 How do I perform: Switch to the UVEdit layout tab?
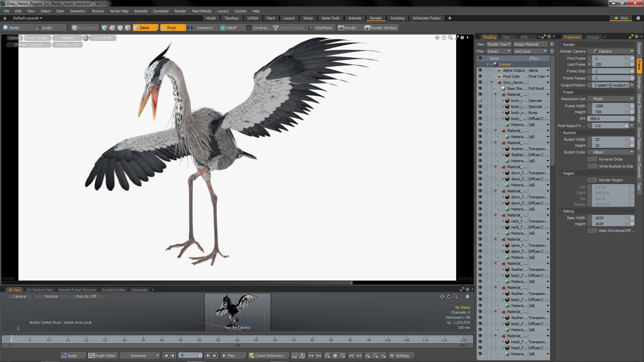tap(253, 18)
